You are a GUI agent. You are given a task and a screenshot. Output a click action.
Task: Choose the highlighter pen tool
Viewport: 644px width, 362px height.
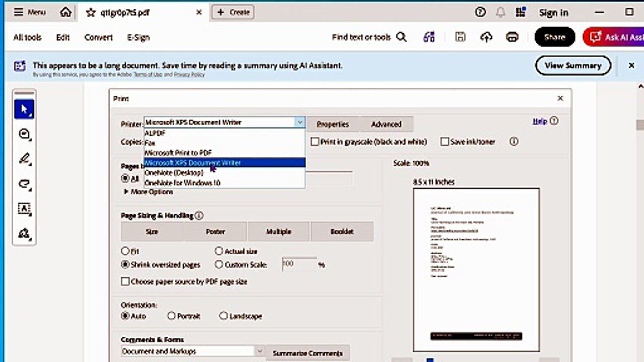[x=24, y=159]
